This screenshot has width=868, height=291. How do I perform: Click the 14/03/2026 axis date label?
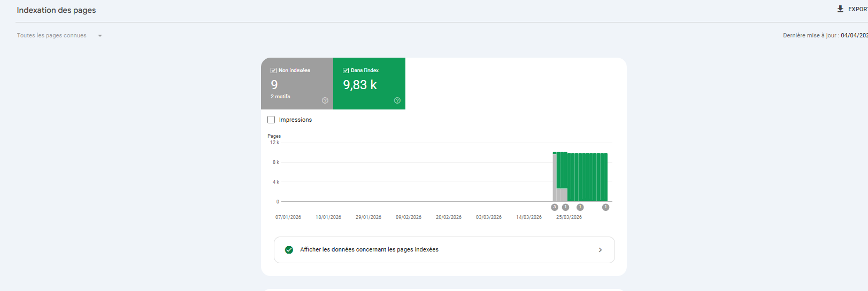pos(529,217)
